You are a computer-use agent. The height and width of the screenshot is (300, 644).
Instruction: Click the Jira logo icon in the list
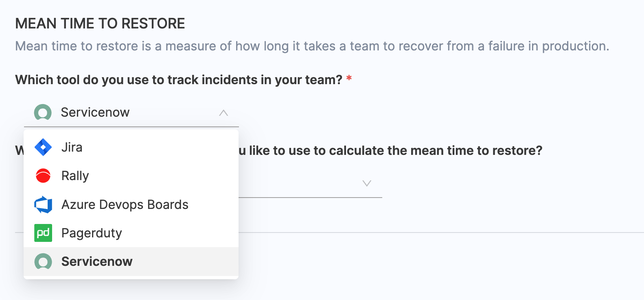click(x=43, y=147)
